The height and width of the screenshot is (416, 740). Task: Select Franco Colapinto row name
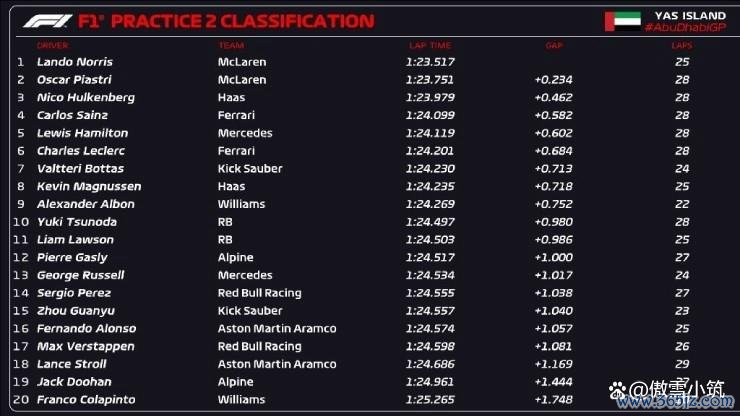pos(86,399)
